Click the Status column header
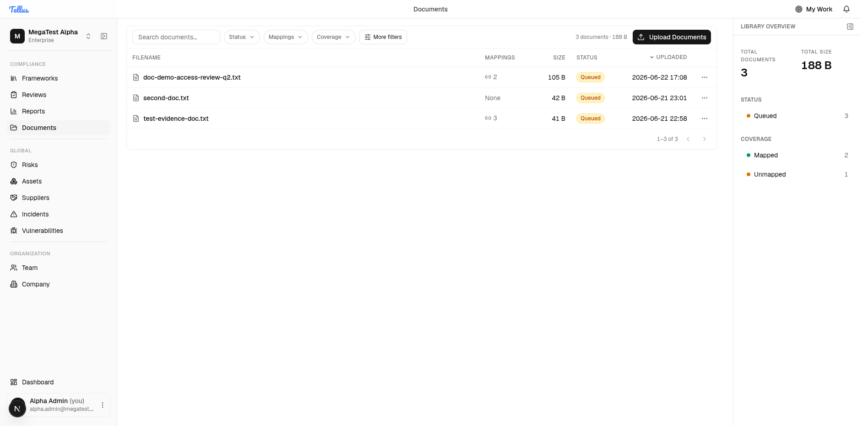This screenshot has height=426, width=868. (x=587, y=58)
